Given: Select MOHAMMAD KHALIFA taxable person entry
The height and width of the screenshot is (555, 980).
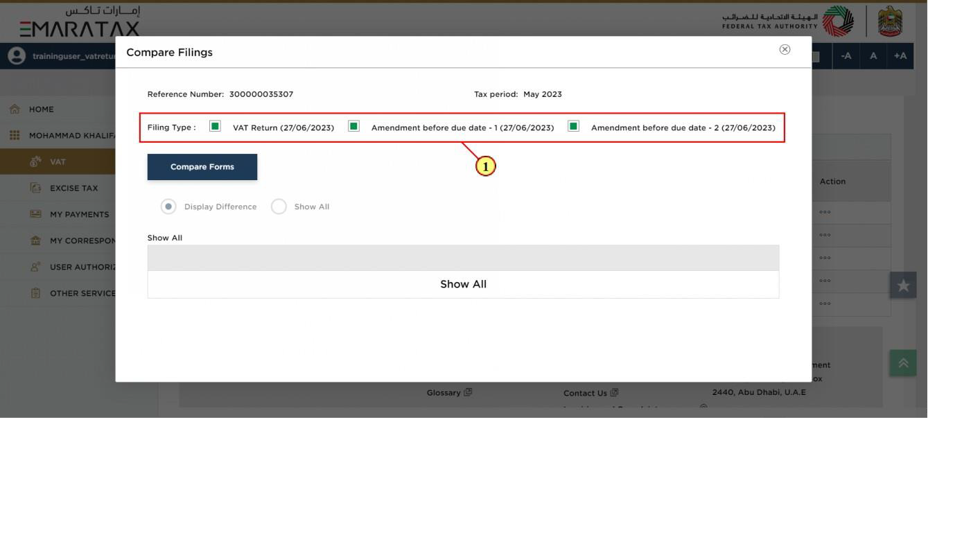Looking at the screenshot, I should click(72, 135).
